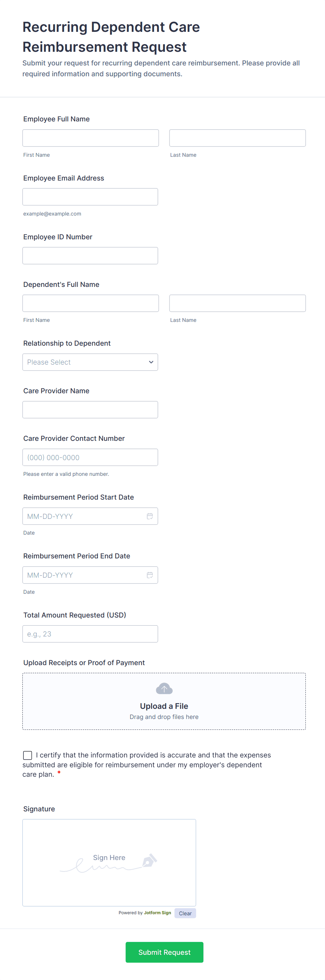
Task: Open the Relationship to Dependent dropdown
Action: point(90,362)
